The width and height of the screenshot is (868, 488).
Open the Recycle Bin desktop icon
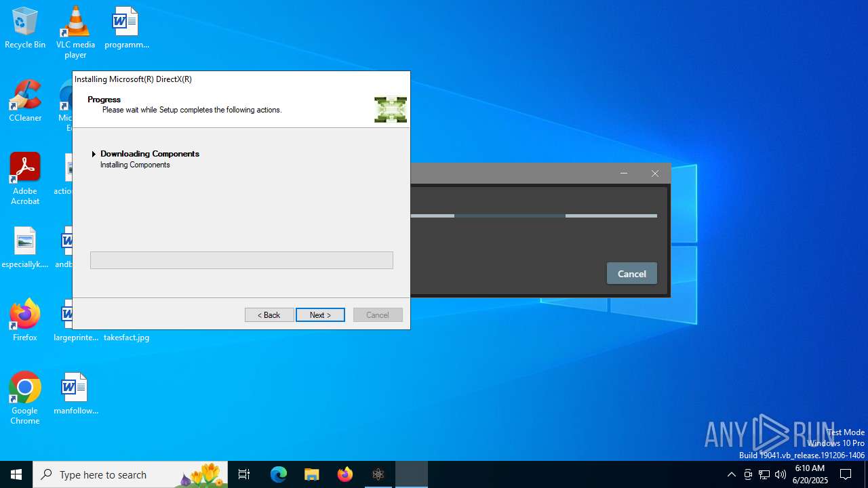click(25, 28)
